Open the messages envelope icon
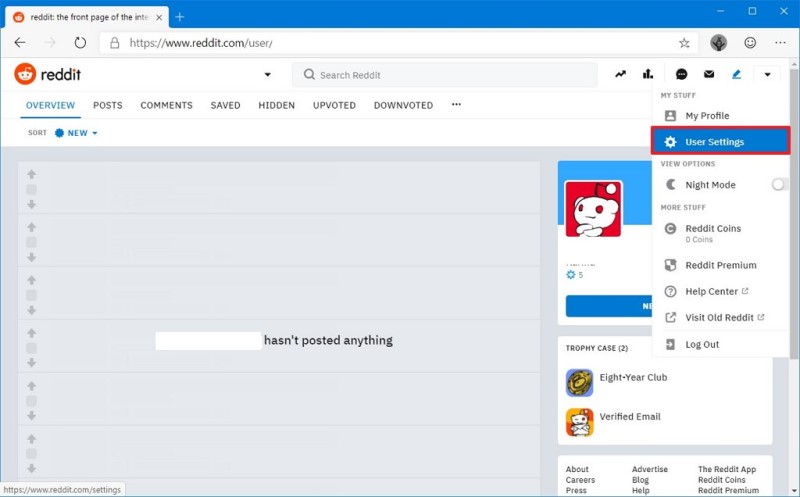Image resolution: width=800 pixels, height=497 pixels. point(709,74)
